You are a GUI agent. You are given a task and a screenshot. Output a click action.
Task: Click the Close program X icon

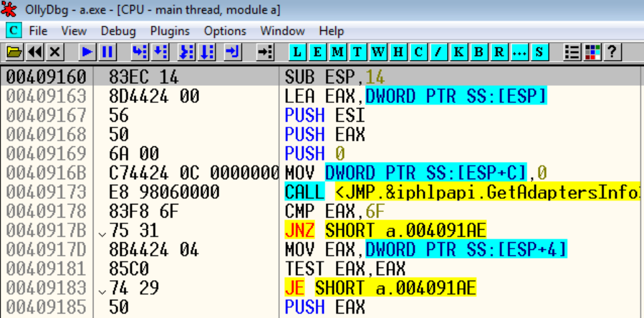pyautogui.click(x=55, y=52)
